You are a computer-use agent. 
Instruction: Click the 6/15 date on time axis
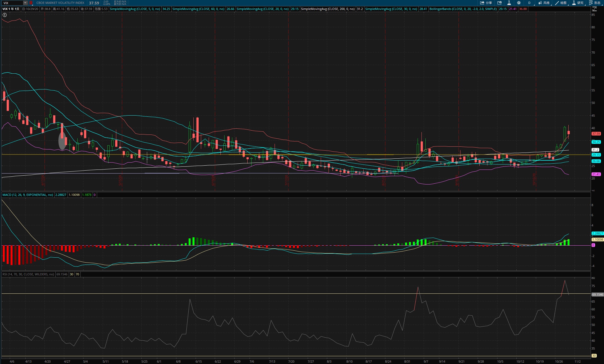coord(199,361)
